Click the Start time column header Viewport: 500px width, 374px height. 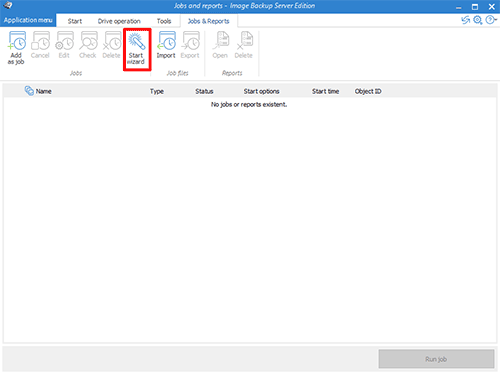(325, 91)
